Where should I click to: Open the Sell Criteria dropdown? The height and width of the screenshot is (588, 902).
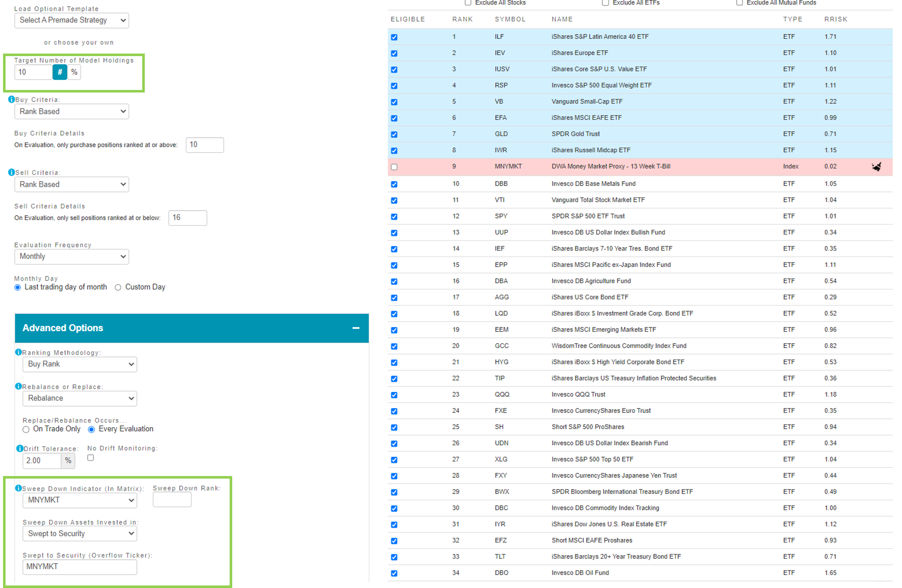(72, 185)
